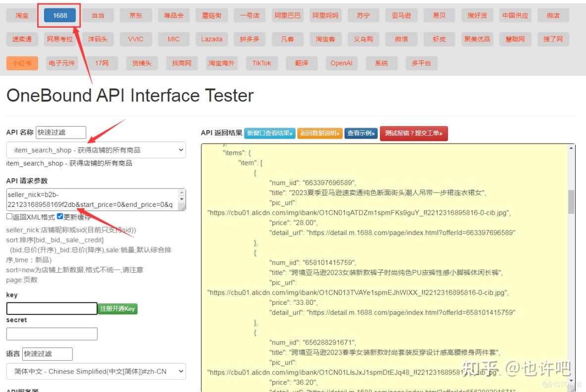The width and height of the screenshot is (586, 392).
Task: Open results with 新窗口查看结果 button
Action: 271,133
